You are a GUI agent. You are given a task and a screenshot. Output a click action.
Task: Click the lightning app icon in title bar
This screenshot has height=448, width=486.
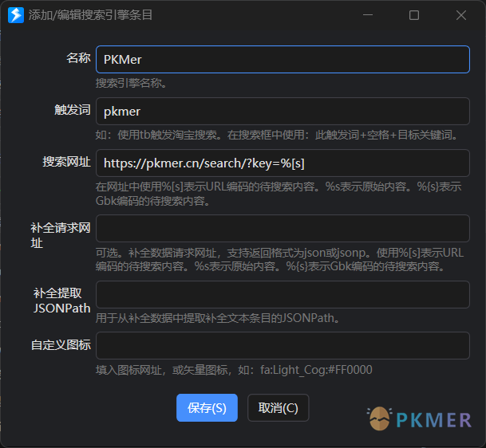(16, 15)
